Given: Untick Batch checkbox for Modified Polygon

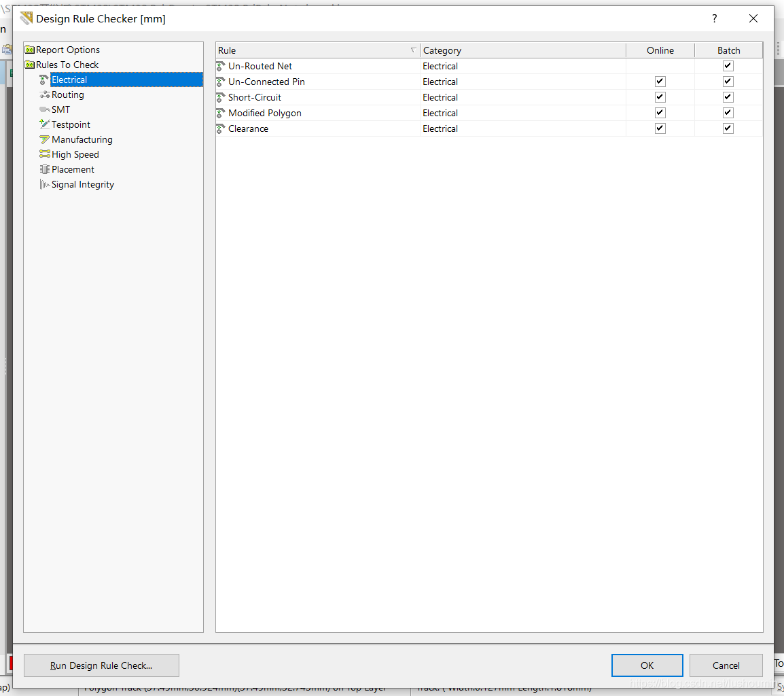Looking at the screenshot, I should point(728,113).
